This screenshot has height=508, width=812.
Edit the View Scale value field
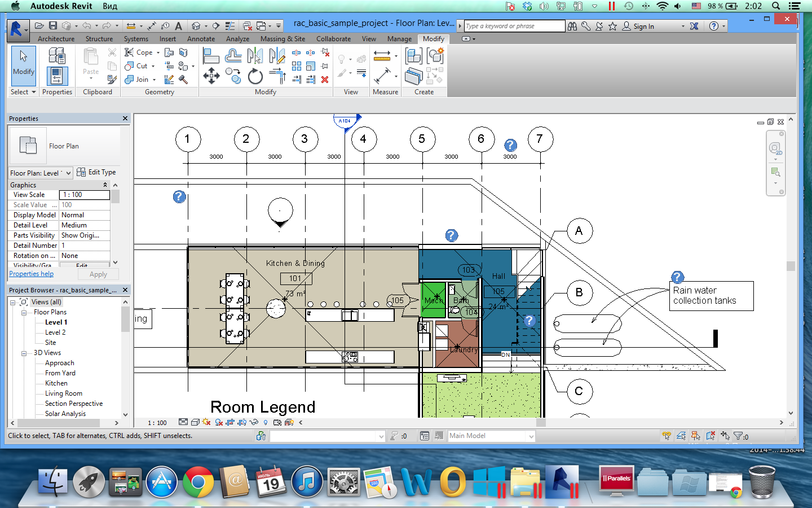(x=85, y=195)
